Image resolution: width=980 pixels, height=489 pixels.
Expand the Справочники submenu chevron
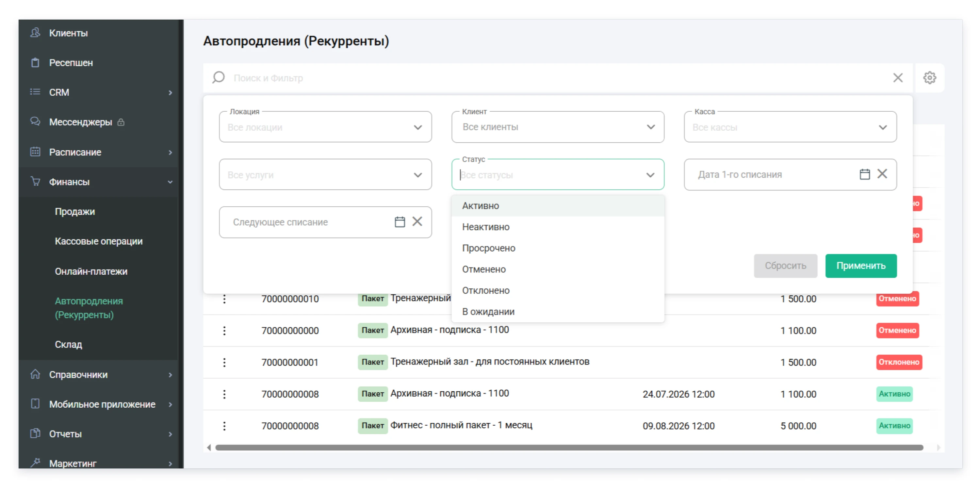[170, 375]
